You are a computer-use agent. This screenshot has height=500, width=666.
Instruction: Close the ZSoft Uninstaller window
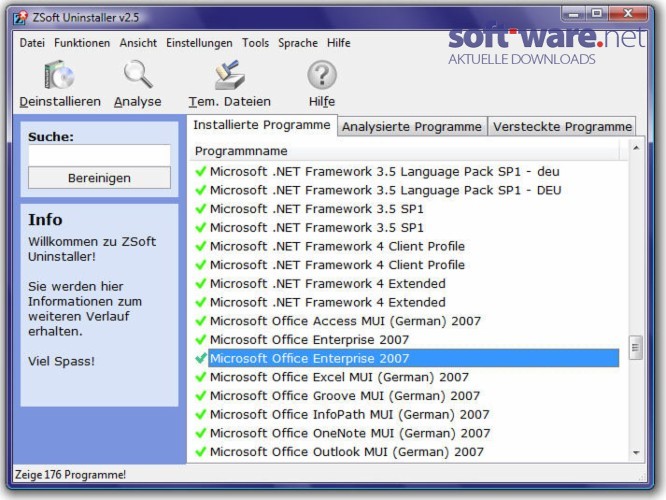(x=627, y=14)
